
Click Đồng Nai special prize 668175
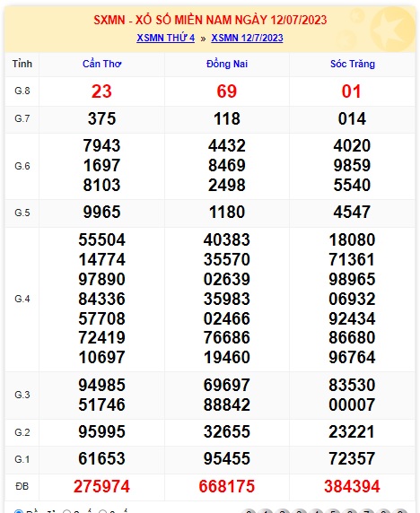click(x=227, y=486)
